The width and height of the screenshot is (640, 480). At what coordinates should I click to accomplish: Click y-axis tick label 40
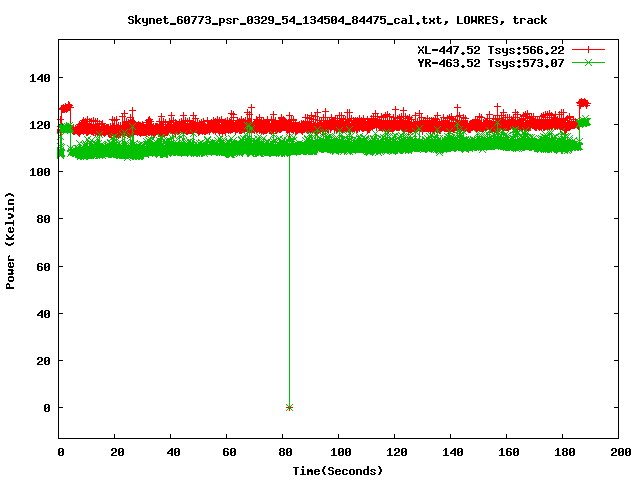(43, 314)
